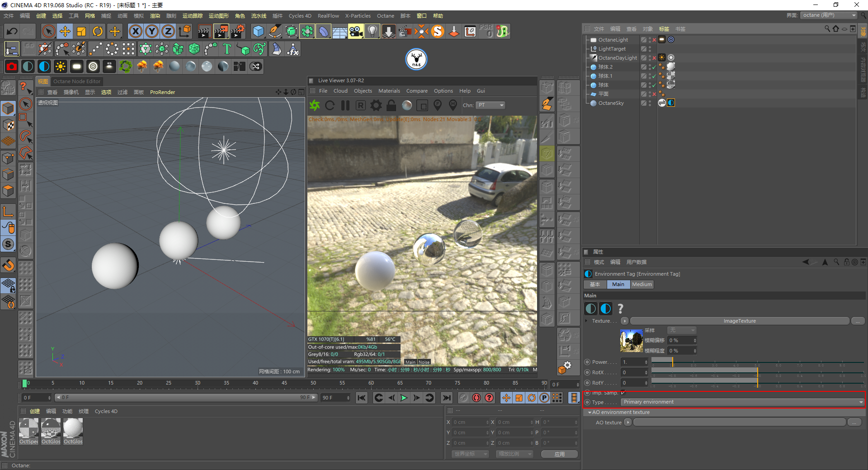Click the 采样 dropdown
Screen dimensions: 868x470
point(681,330)
